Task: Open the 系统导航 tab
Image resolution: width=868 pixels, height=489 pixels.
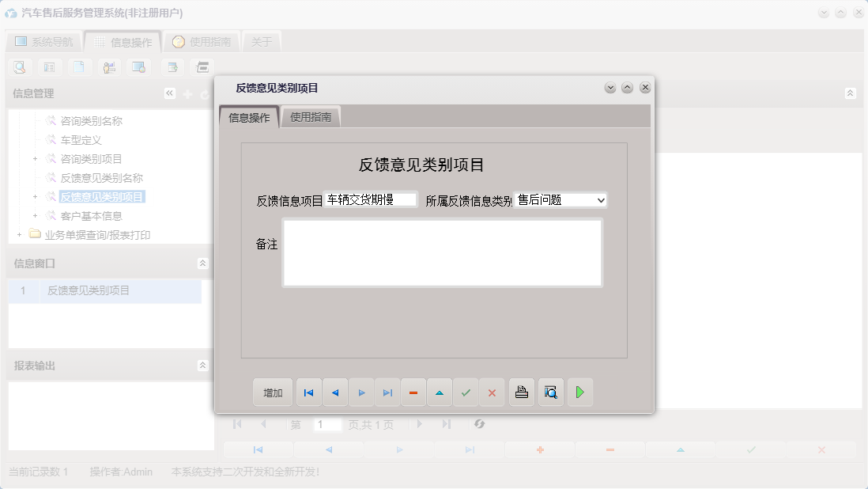Action: (x=43, y=41)
